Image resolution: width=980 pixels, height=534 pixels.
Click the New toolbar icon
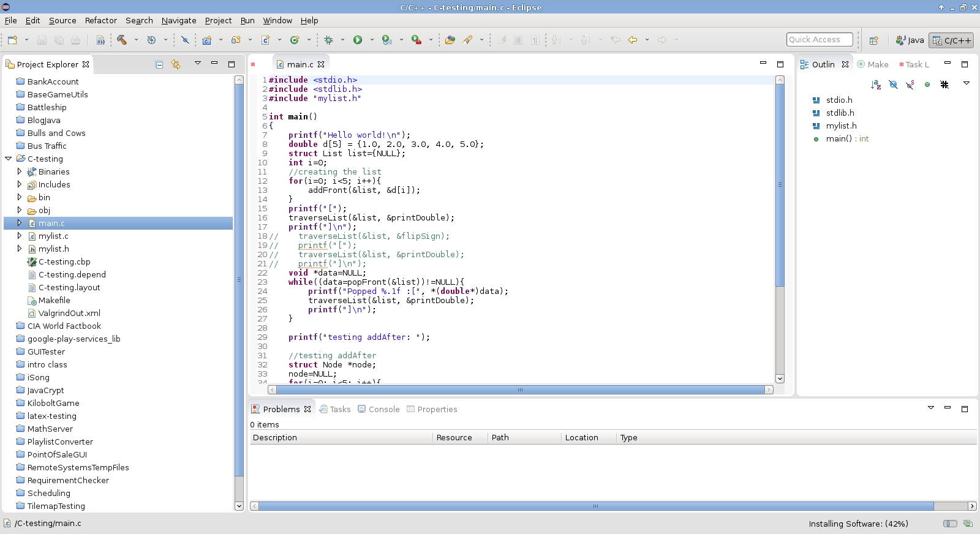point(12,40)
